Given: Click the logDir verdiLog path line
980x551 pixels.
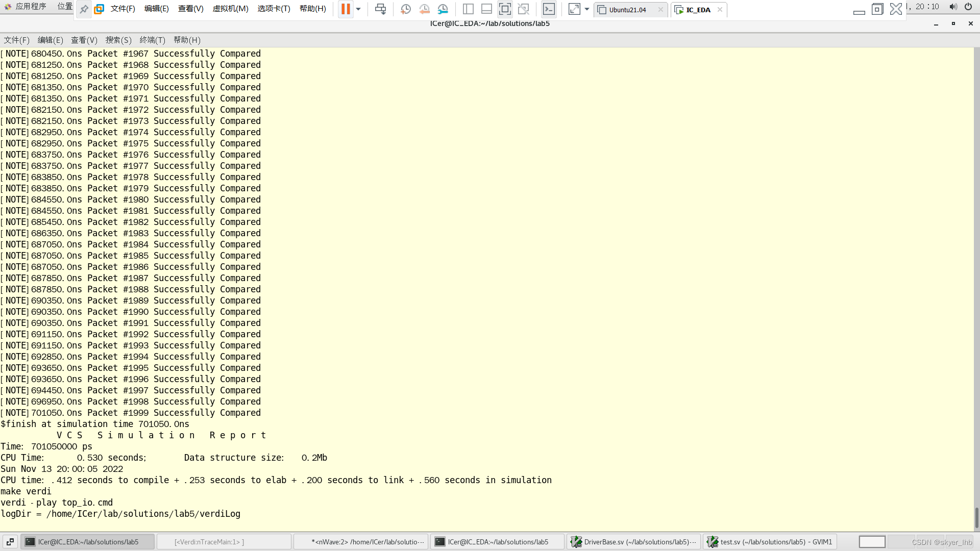Looking at the screenshot, I should [x=120, y=514].
